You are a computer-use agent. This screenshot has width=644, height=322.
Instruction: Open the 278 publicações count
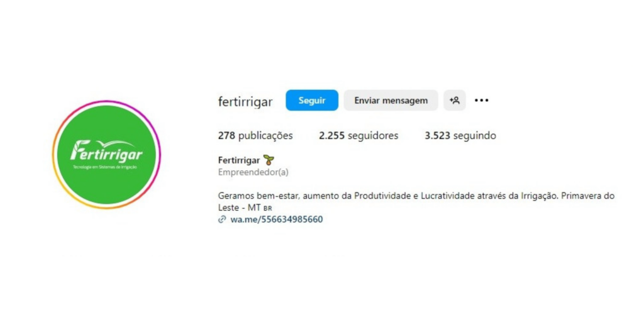point(255,136)
